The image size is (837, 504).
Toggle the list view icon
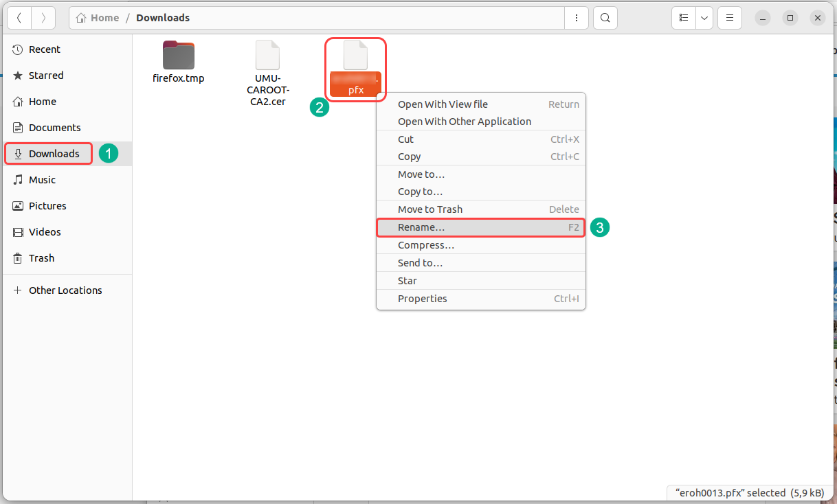[683, 18]
